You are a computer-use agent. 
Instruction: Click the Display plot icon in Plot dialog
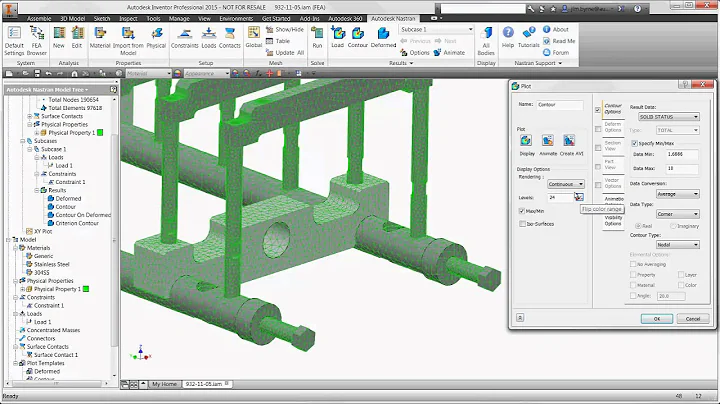526,140
